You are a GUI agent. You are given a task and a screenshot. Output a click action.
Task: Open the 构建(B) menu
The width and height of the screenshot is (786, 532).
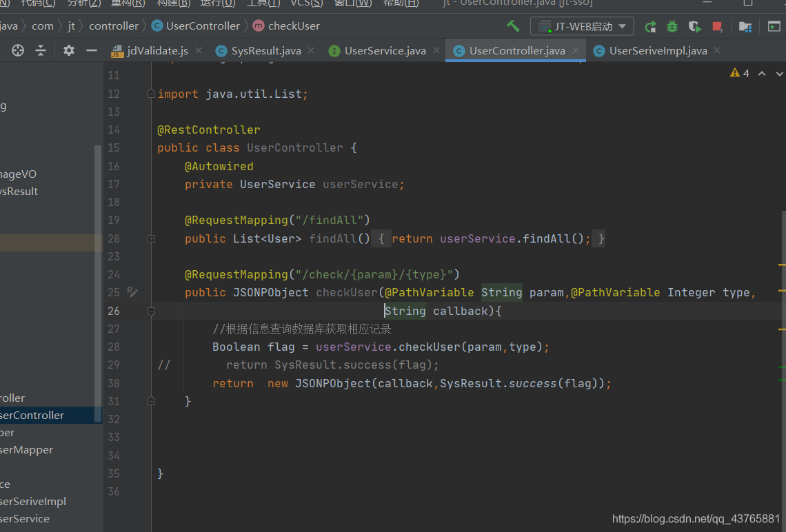click(x=174, y=3)
